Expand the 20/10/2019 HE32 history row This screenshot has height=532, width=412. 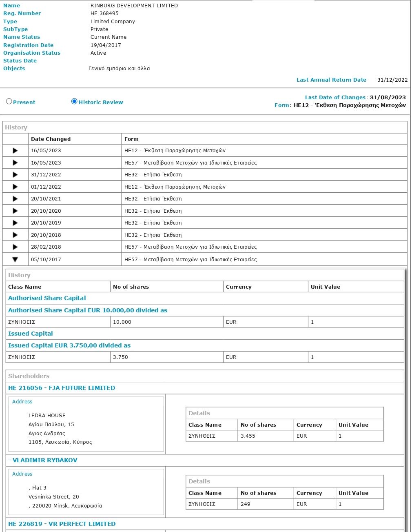click(15, 223)
